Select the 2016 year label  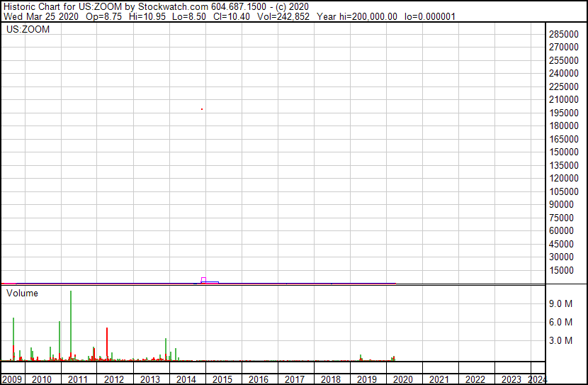point(259,379)
